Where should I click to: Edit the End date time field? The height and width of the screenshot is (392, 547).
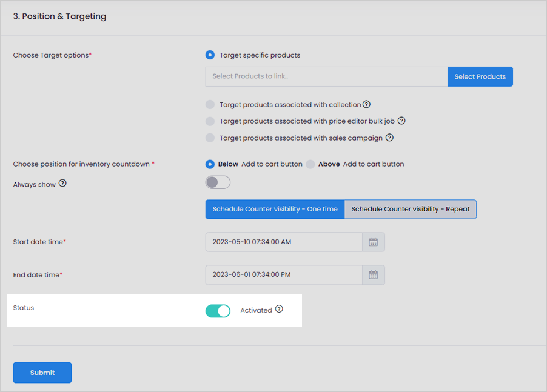tap(284, 275)
